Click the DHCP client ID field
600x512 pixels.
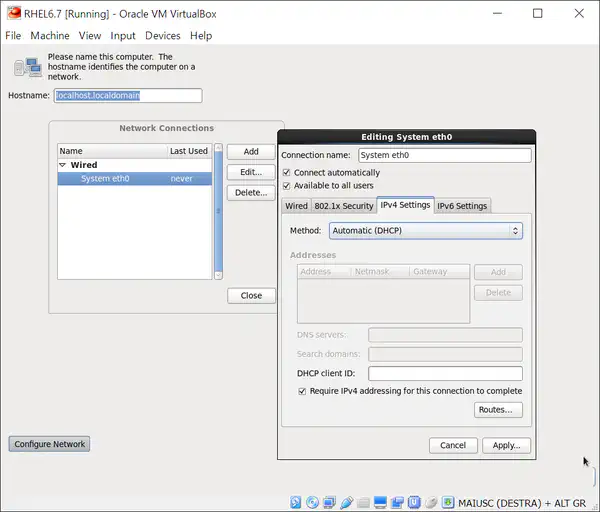coord(445,373)
